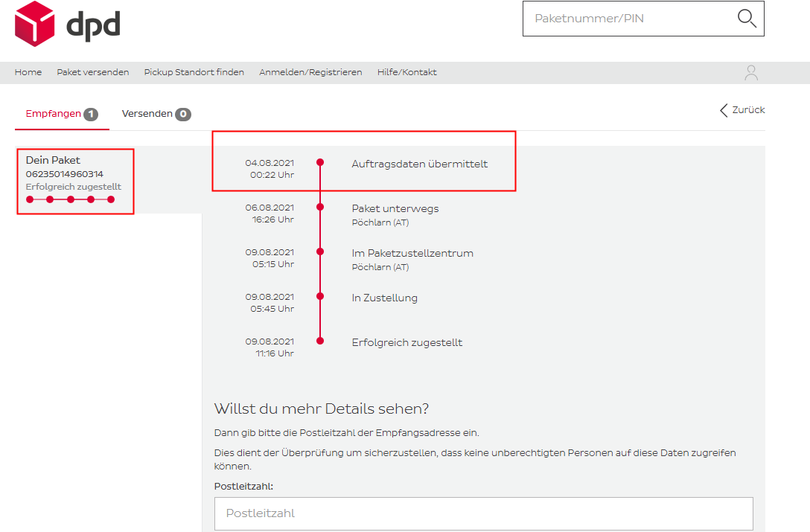Click the magnifying glass search icon

[746, 19]
